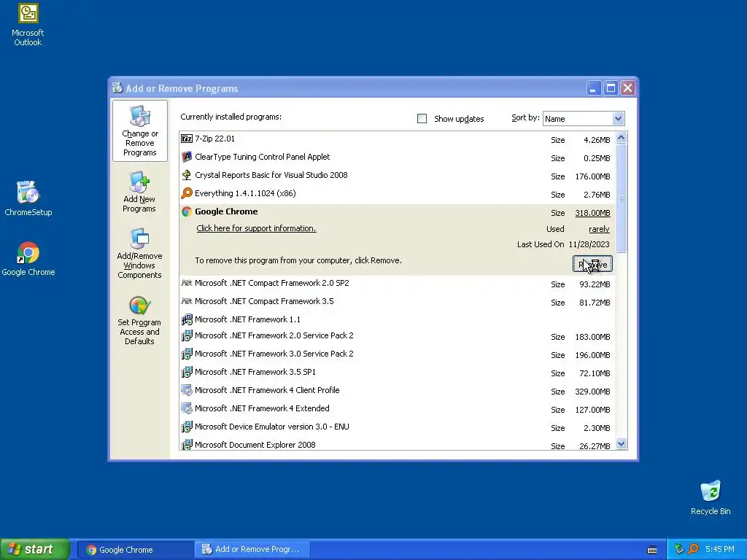Click Google Chrome icon in programs list
The width and height of the screenshot is (747, 560).
pyautogui.click(x=187, y=211)
